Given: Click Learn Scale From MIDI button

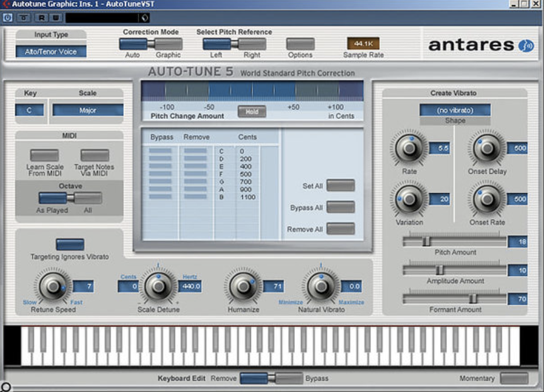Looking at the screenshot, I should [x=44, y=155].
